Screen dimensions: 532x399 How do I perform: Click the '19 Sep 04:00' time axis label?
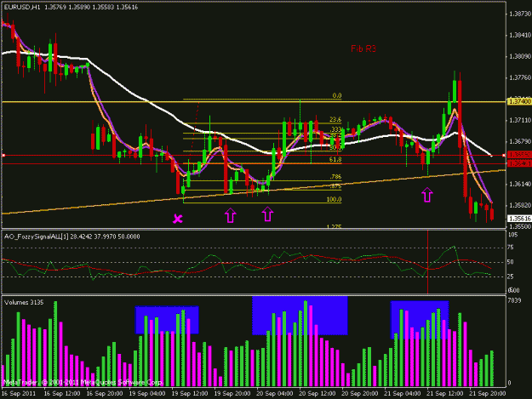[147, 394]
